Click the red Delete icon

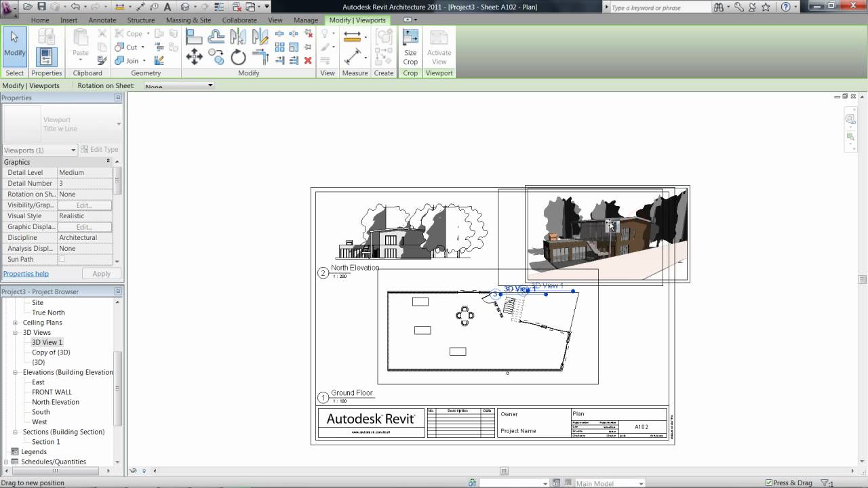point(308,60)
